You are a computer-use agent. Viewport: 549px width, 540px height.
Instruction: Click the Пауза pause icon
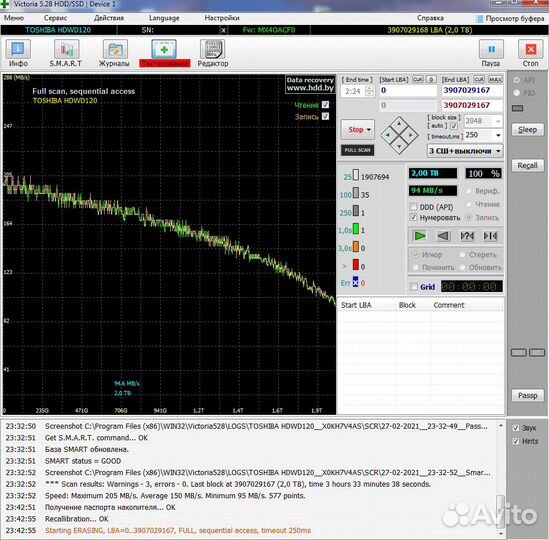pyautogui.click(x=491, y=49)
